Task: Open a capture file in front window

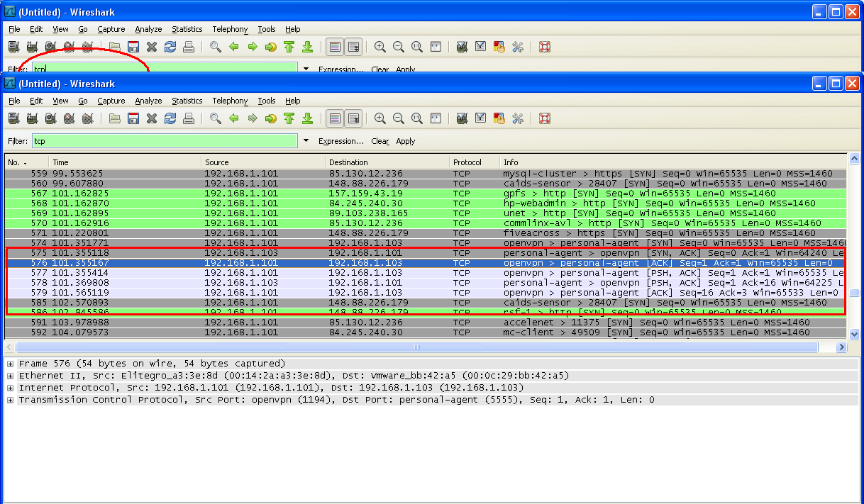Action: coord(114,118)
